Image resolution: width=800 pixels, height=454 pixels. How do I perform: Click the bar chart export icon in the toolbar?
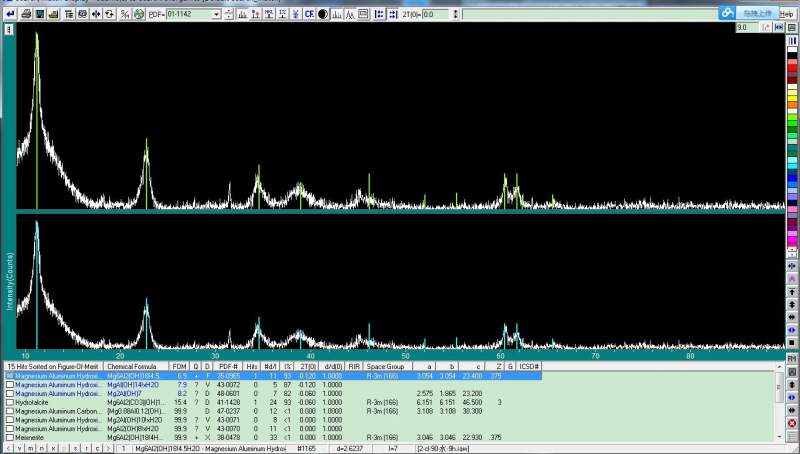point(54,14)
